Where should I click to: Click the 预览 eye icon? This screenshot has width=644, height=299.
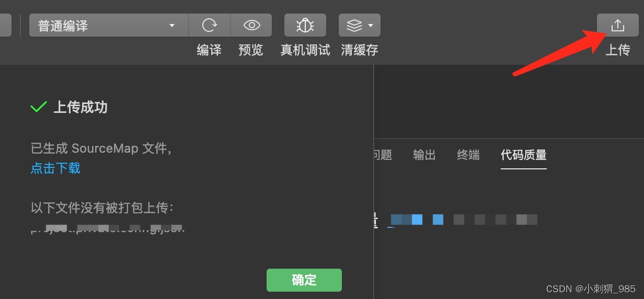click(x=251, y=25)
